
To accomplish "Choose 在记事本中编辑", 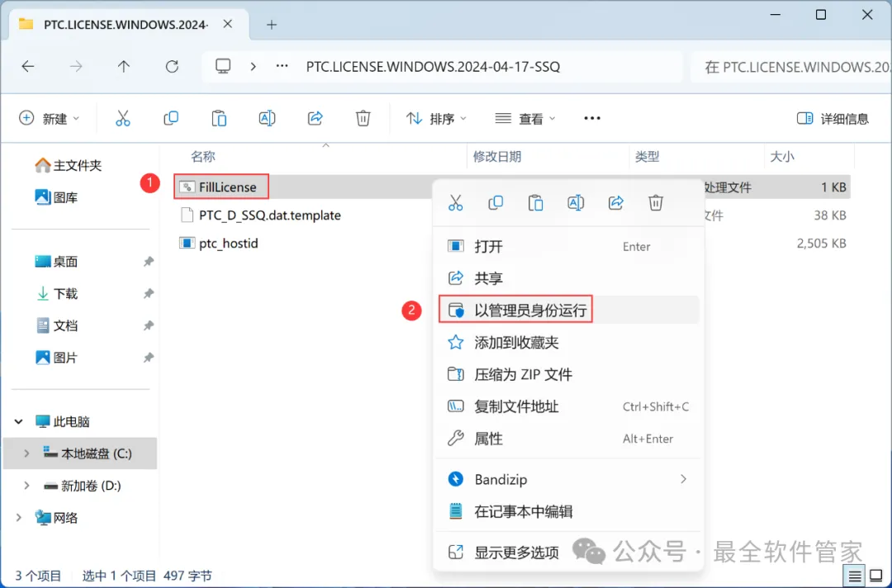I will click(x=568, y=511).
